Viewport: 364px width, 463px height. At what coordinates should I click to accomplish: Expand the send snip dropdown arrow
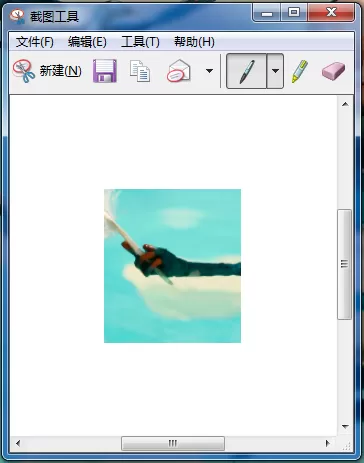pyautogui.click(x=209, y=71)
